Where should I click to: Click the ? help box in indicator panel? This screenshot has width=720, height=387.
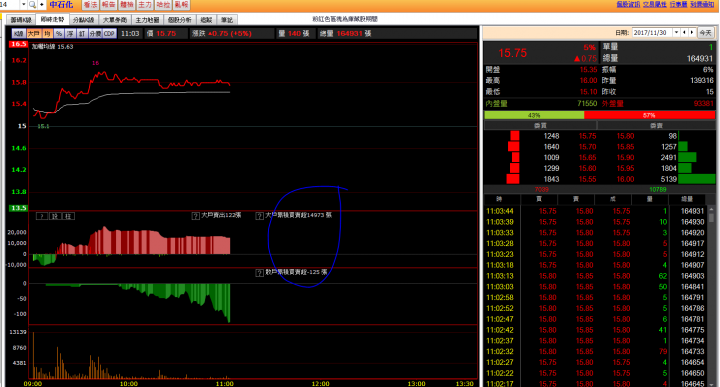tap(42, 216)
